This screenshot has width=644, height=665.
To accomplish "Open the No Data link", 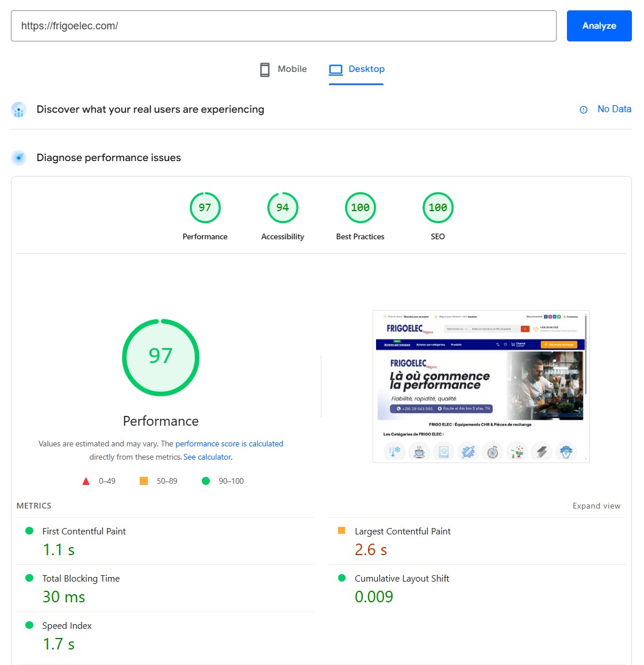I will click(x=614, y=109).
